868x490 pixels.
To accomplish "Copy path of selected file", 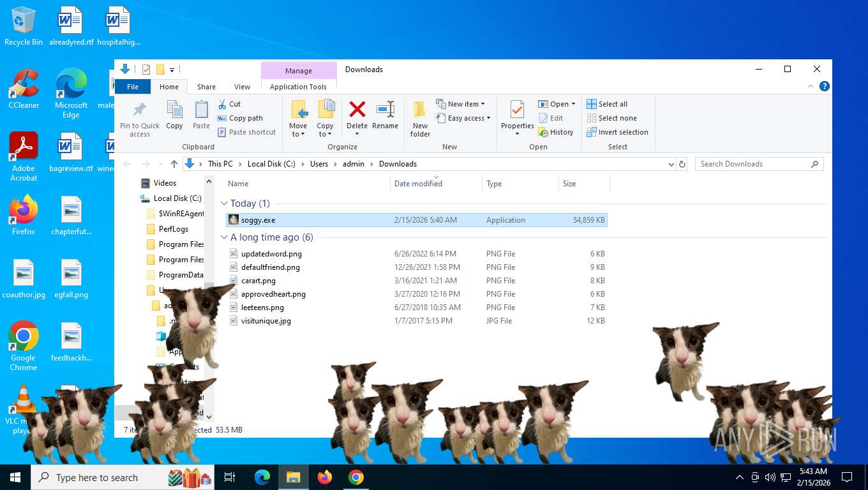I will pyautogui.click(x=241, y=118).
